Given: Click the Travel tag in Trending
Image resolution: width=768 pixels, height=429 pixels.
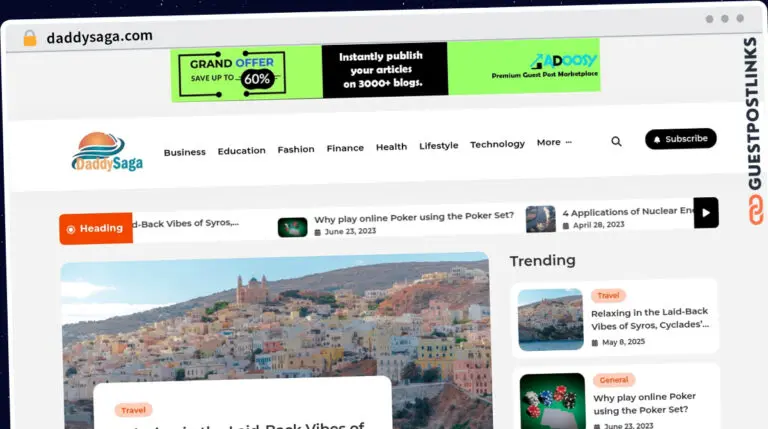Looking at the screenshot, I should click(608, 295).
